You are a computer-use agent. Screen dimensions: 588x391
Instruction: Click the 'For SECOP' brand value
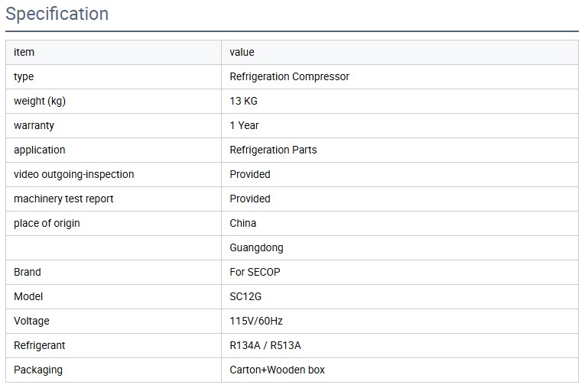pyautogui.click(x=255, y=272)
